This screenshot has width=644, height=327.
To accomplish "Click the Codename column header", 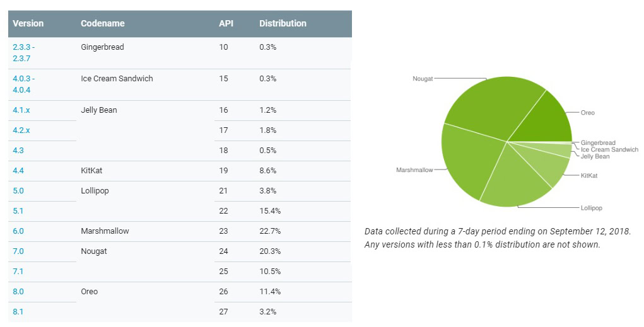I will coord(103,24).
